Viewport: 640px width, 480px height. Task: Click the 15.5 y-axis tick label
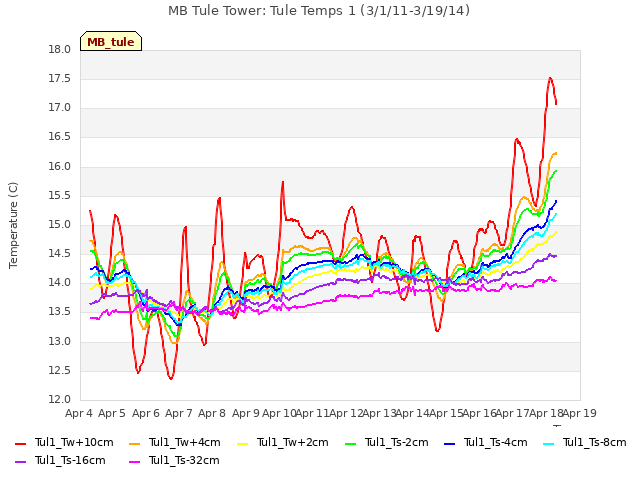coord(60,196)
